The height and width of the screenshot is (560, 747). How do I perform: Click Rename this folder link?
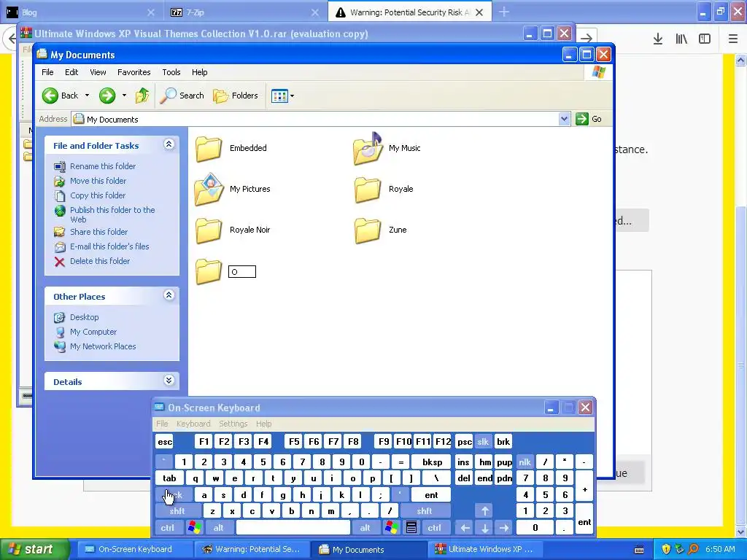click(102, 166)
